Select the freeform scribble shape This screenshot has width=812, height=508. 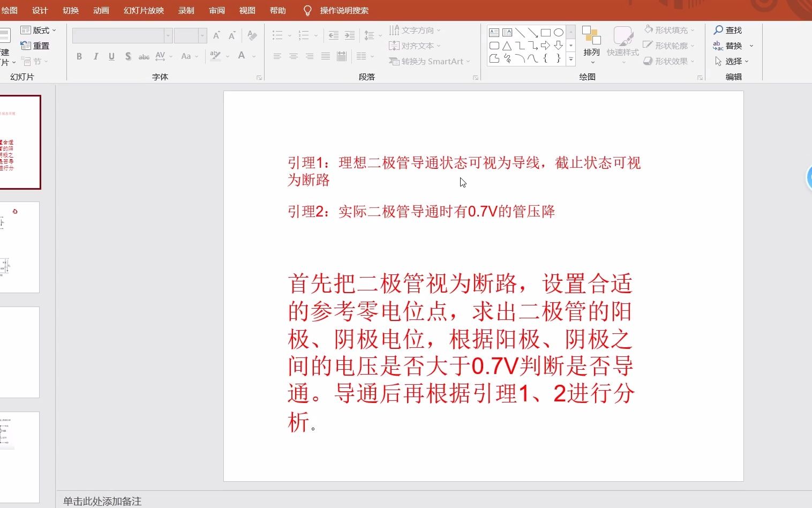coord(507,58)
